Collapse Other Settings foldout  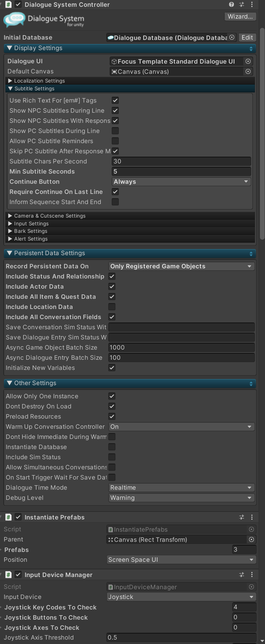pos(9,383)
